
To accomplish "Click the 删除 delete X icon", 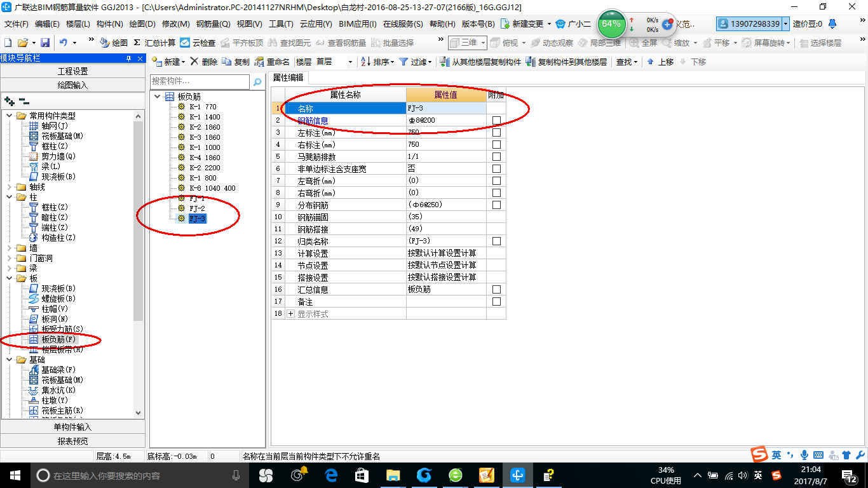I will (203, 62).
